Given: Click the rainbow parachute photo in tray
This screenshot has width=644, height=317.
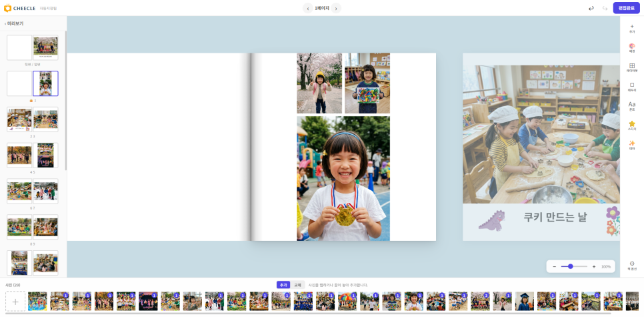Looking at the screenshot, I should (x=347, y=302).
